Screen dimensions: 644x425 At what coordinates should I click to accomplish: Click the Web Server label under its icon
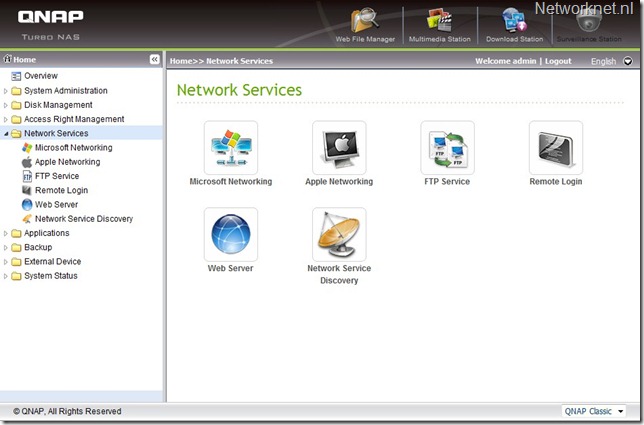pos(230,268)
